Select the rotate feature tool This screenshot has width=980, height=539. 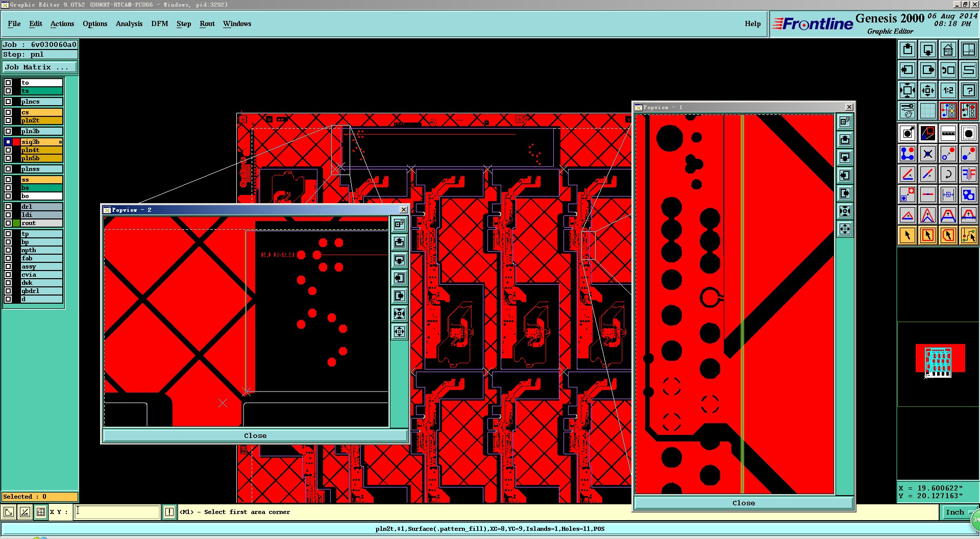coord(948,174)
